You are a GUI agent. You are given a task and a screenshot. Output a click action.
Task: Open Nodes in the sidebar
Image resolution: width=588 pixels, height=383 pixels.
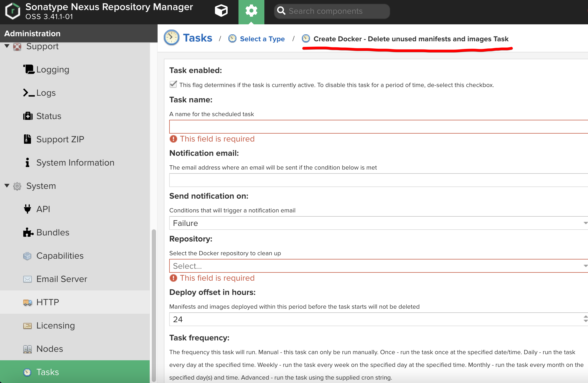point(75,349)
